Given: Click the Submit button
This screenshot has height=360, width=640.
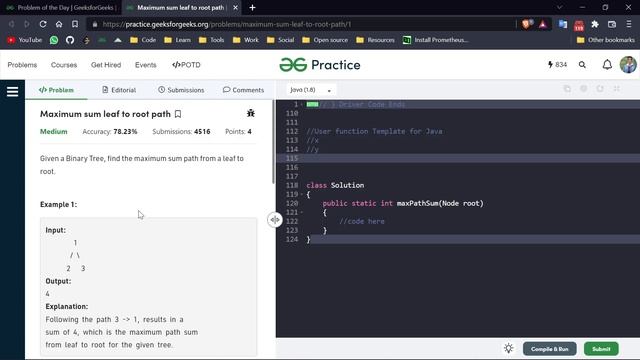Looking at the screenshot, I should (x=601, y=349).
